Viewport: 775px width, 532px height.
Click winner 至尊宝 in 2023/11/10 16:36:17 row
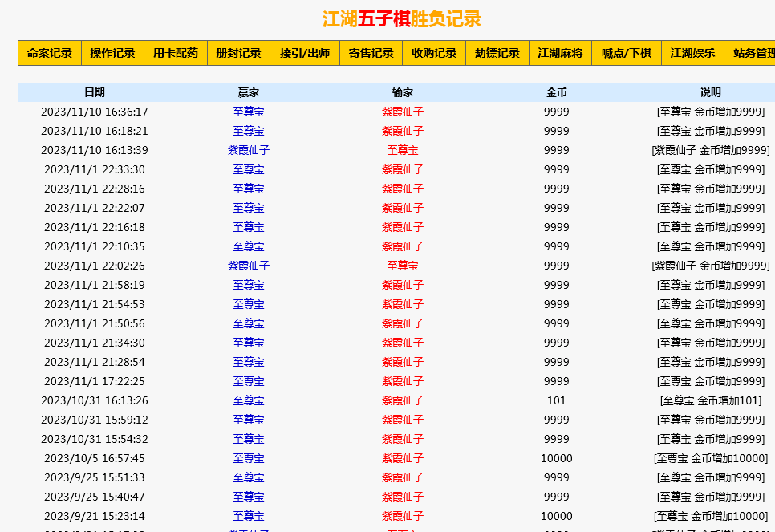pos(249,112)
